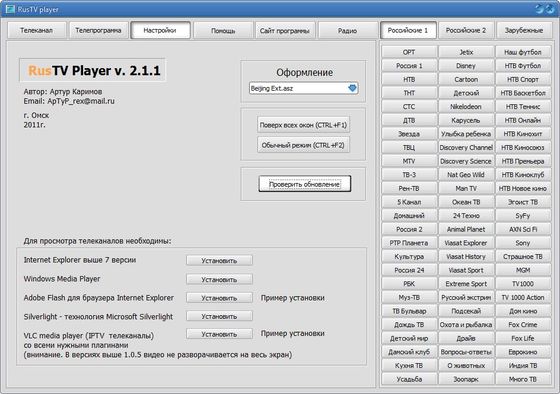Screen dimensions: 560x394
Task: Open Пример установки link next to Adobe Flash
Action: point(292,298)
